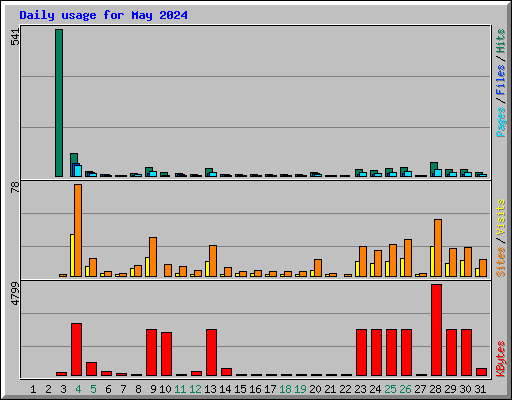512x400 pixels.
Task: Click the tall green Hits bar for day 3
Action: coord(59,103)
